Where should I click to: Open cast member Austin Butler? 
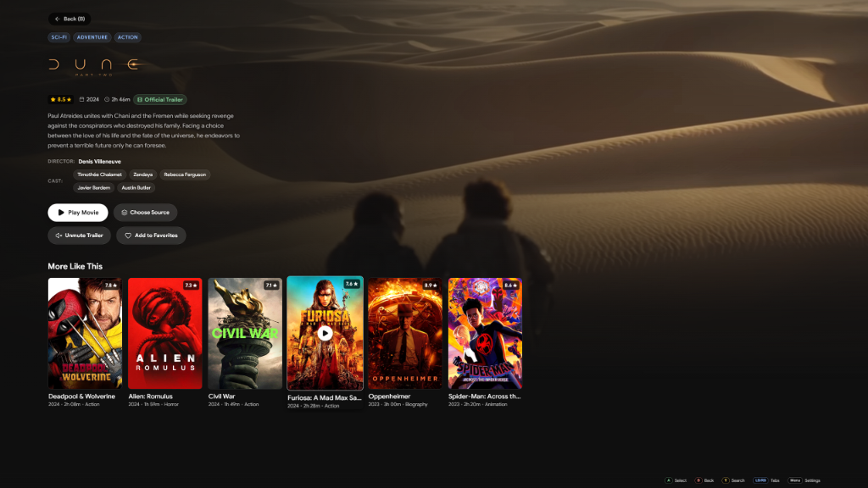(136, 187)
